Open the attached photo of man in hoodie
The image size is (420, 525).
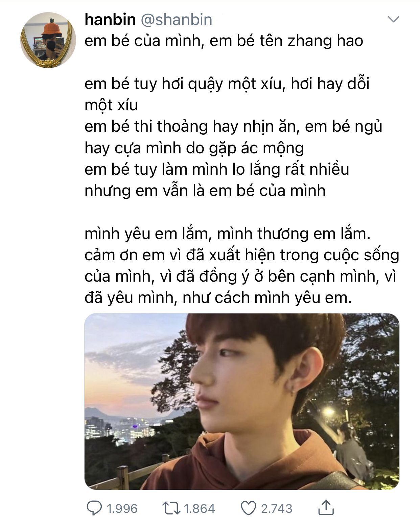pos(242,401)
